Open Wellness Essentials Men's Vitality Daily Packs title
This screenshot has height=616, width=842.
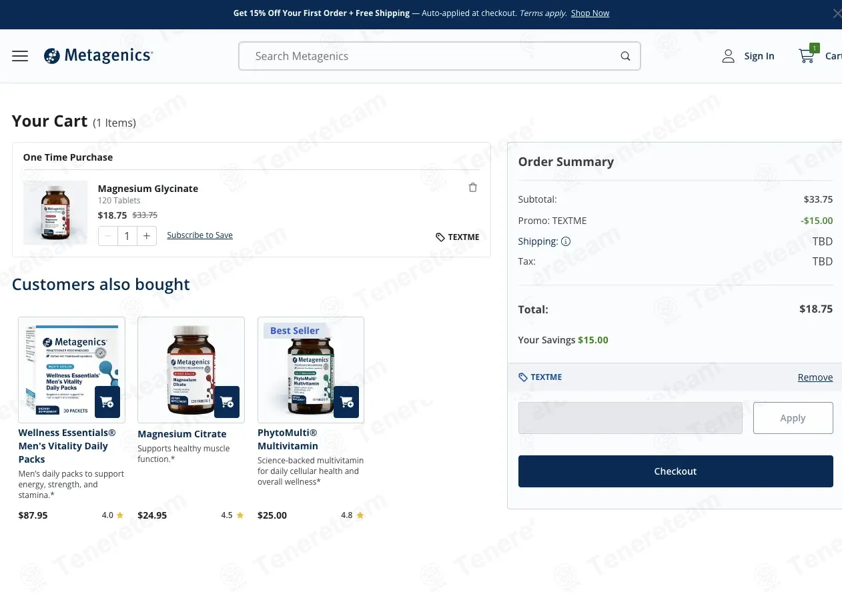pos(67,446)
